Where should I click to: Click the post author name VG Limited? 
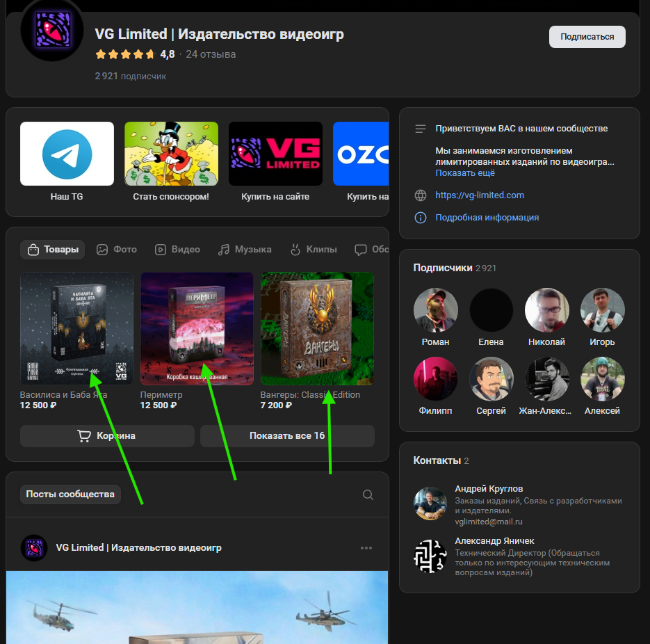(139, 548)
